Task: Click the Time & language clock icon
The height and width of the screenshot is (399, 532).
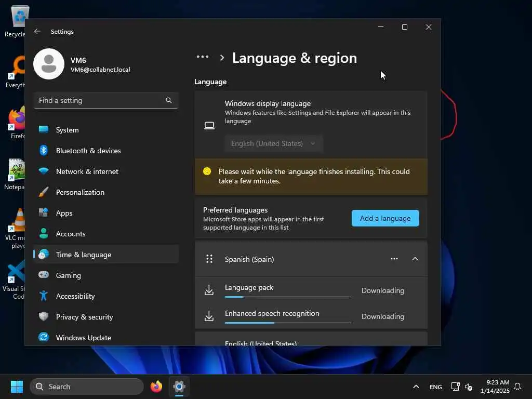Action: [x=44, y=254]
